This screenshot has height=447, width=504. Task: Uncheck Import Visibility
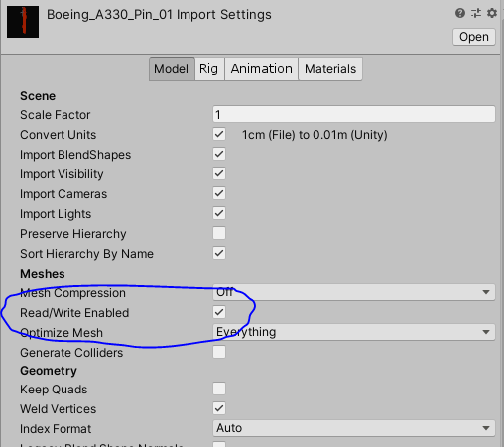coord(219,173)
